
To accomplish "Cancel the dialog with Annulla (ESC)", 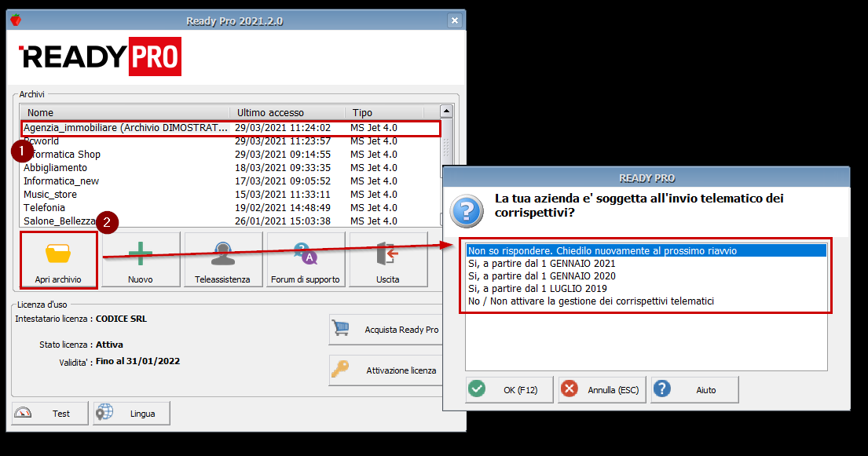I will [x=602, y=389].
